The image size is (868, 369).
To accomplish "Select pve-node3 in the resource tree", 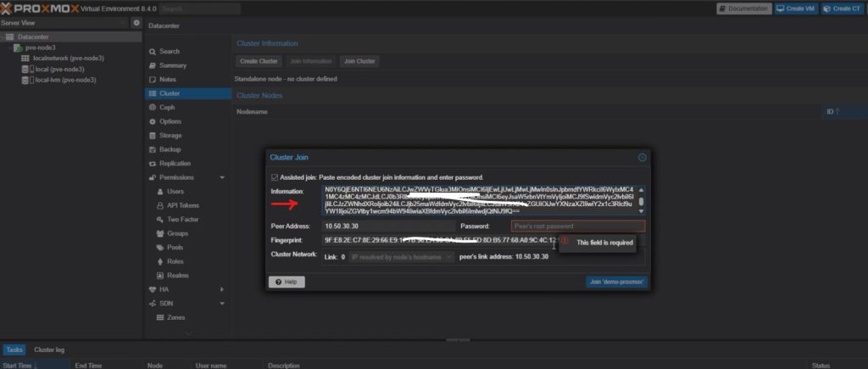I will point(41,48).
